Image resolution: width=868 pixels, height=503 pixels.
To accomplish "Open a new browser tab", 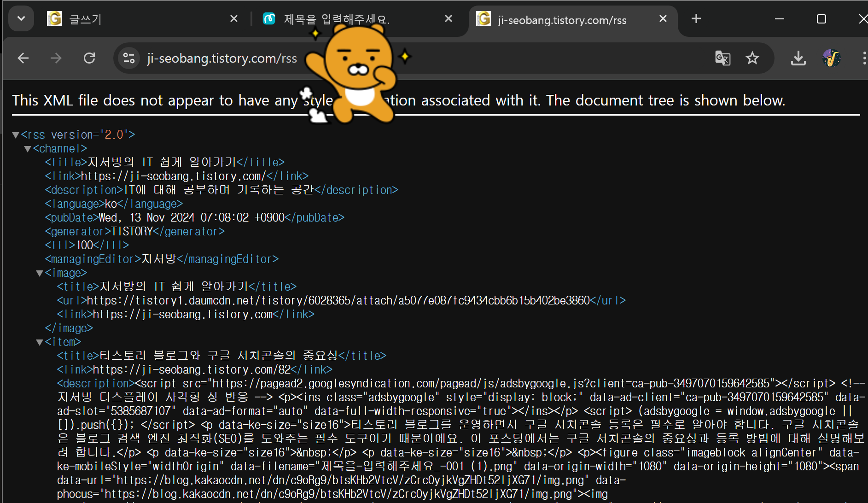I will (696, 19).
